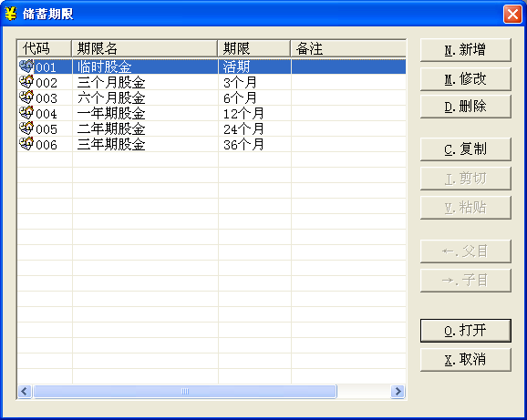The image size is (527, 420).
Task: Click the disabled V. 粘贴 button
Action: coord(466,208)
